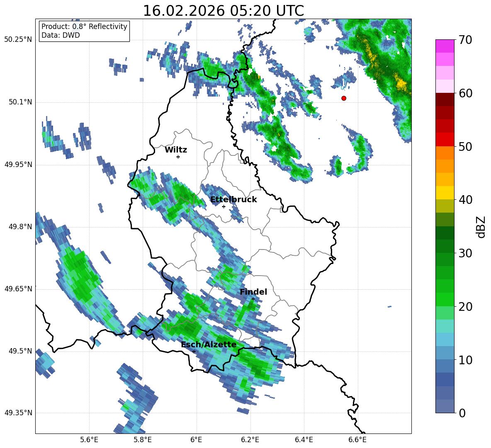The width and height of the screenshot is (491, 448).
Task: Click the colorbar tick label 0
Action: point(462,413)
